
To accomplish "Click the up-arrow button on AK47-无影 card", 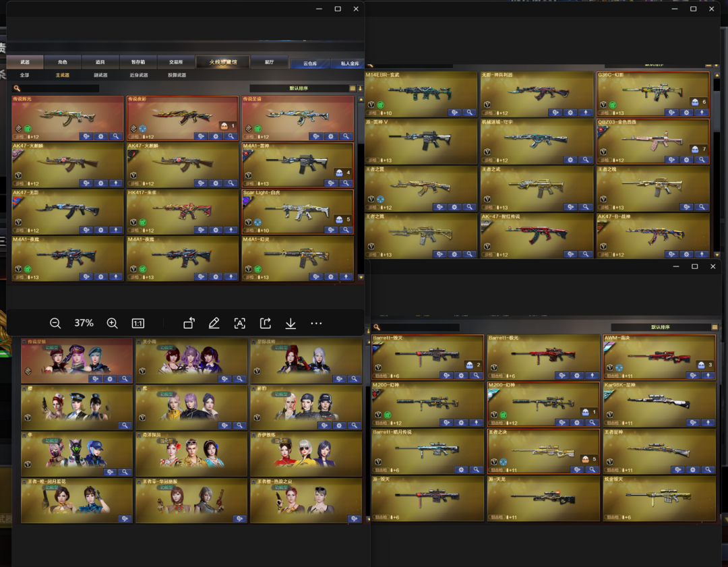I will pyautogui.click(x=116, y=230).
